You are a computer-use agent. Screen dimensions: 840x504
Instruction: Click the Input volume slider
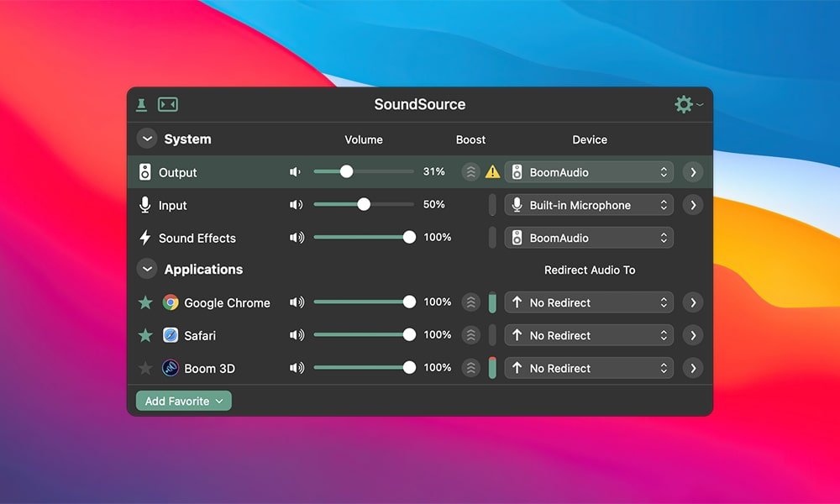[363, 204]
